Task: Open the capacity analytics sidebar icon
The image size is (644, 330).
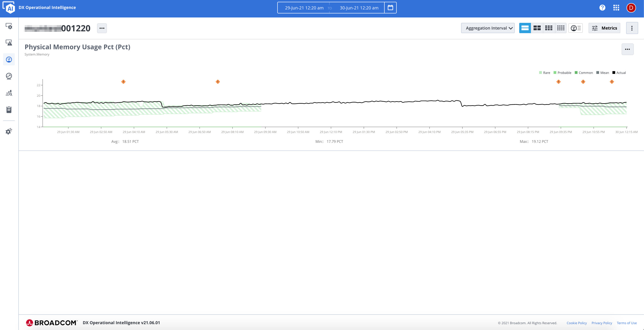Action: click(9, 93)
